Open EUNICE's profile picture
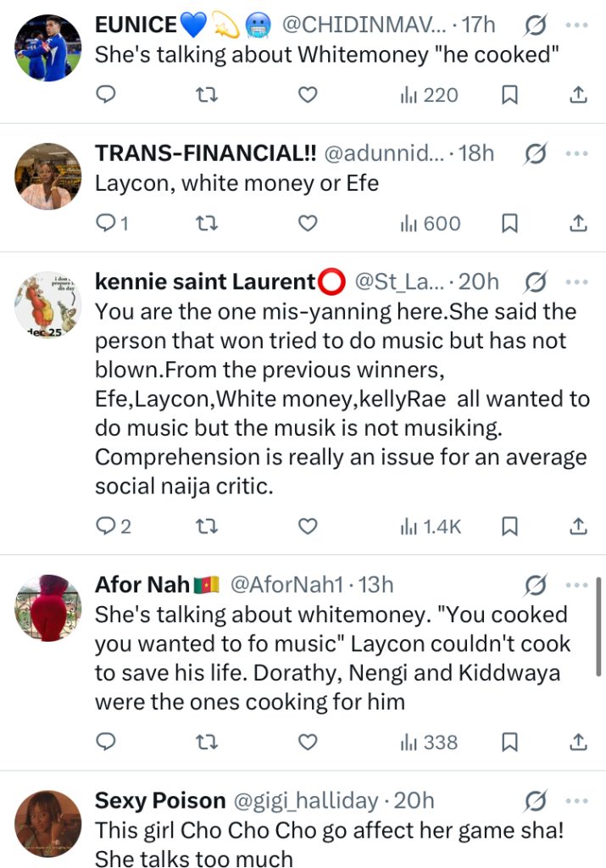 (48, 49)
